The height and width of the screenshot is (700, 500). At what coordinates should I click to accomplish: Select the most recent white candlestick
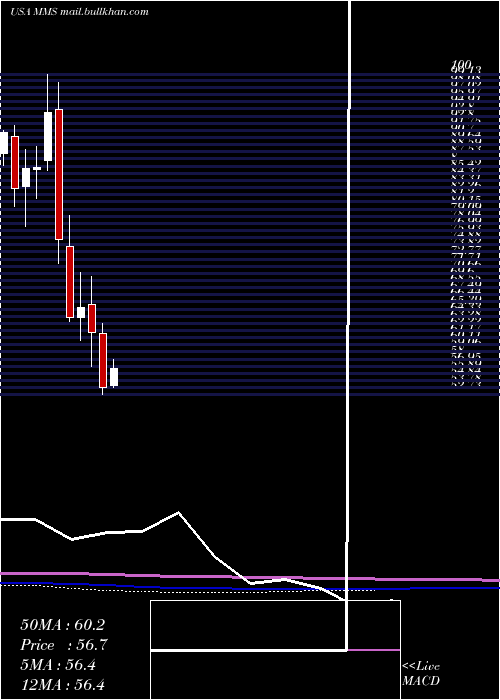click(114, 377)
